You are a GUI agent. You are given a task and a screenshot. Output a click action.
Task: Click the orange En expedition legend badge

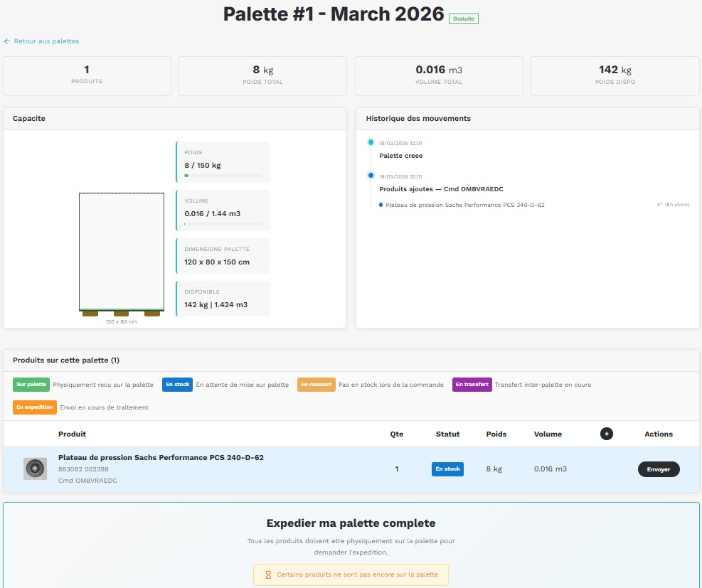coord(35,407)
